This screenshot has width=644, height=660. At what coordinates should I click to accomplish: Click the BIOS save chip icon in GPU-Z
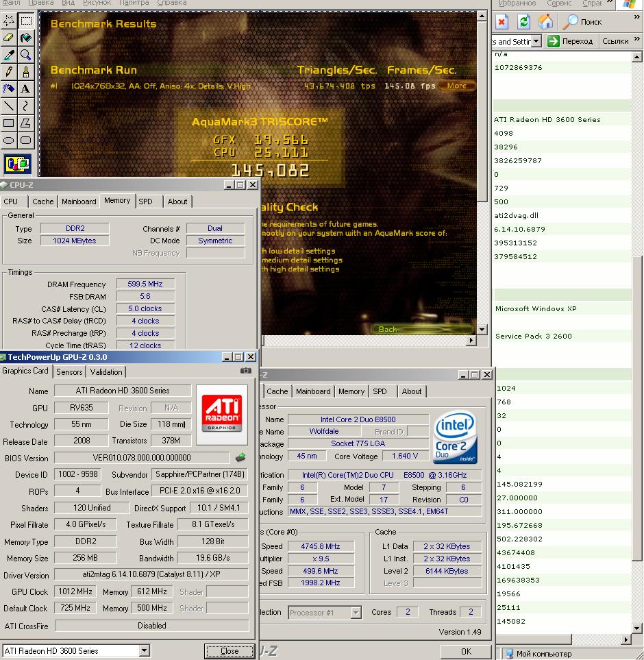[x=240, y=458]
